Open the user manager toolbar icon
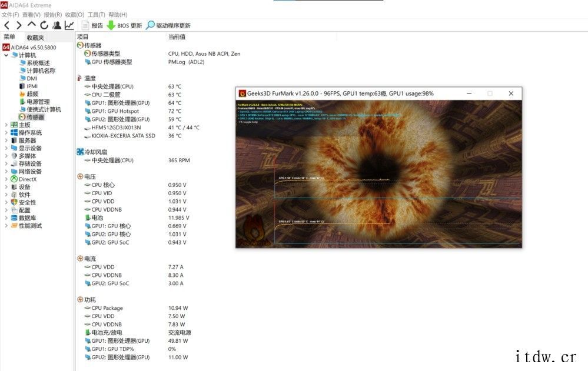Viewport: 588px width, 371px height. pos(57,25)
